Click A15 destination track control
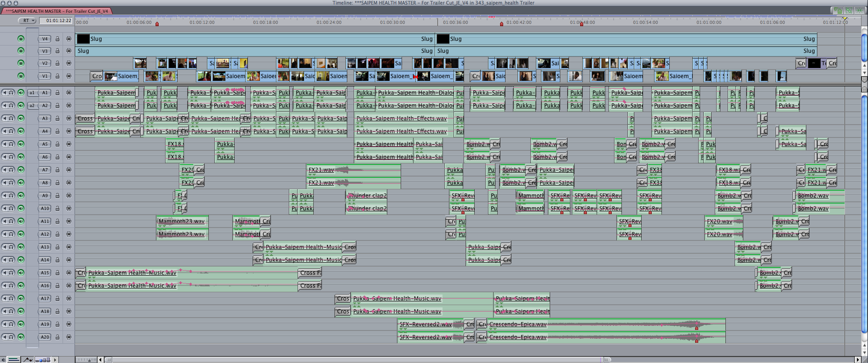This screenshot has height=363, width=868. [45, 273]
